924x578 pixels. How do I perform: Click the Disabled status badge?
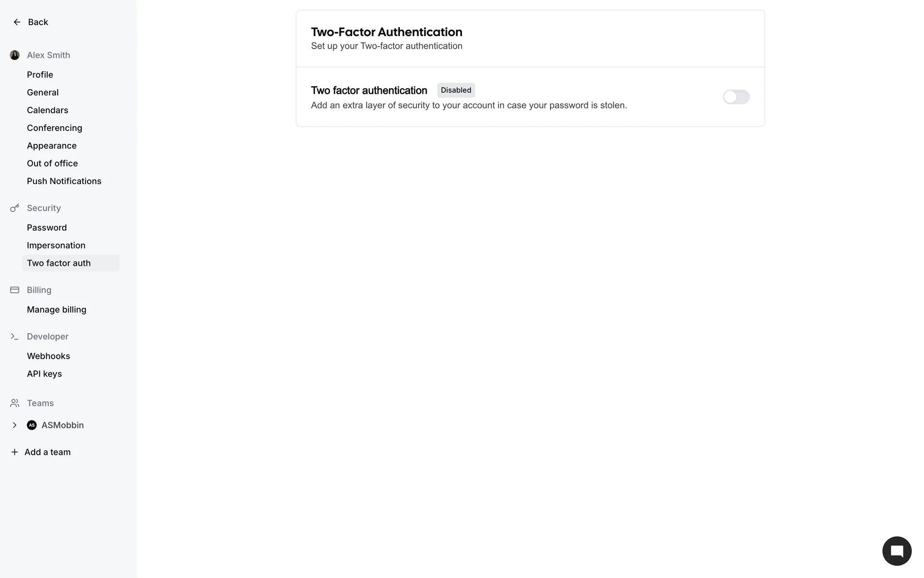tap(456, 91)
